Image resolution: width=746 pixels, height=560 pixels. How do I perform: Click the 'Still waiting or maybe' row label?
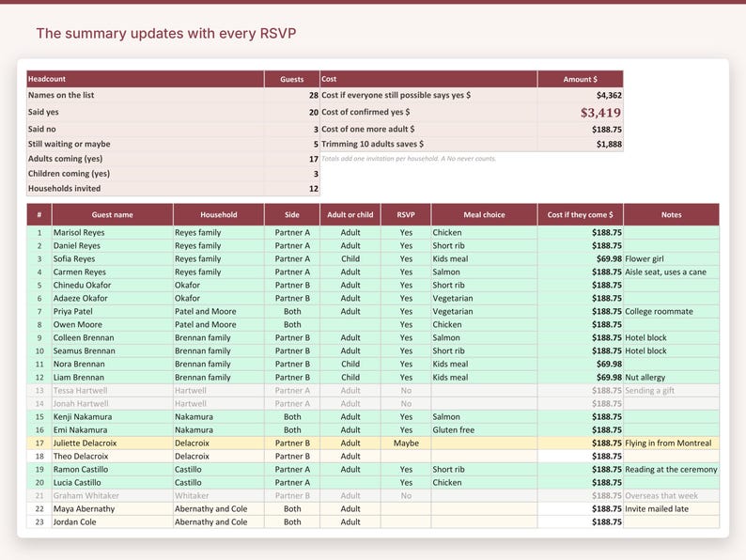click(x=69, y=144)
